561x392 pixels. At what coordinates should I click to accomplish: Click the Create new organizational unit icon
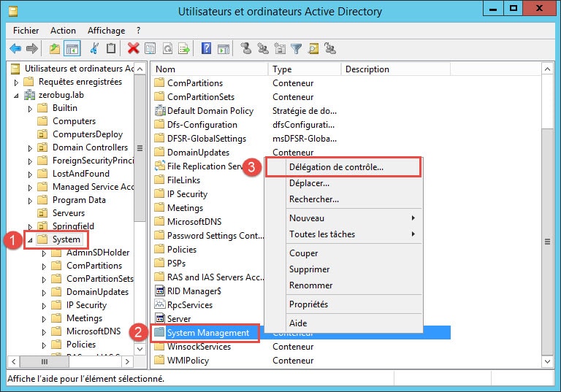click(280, 48)
